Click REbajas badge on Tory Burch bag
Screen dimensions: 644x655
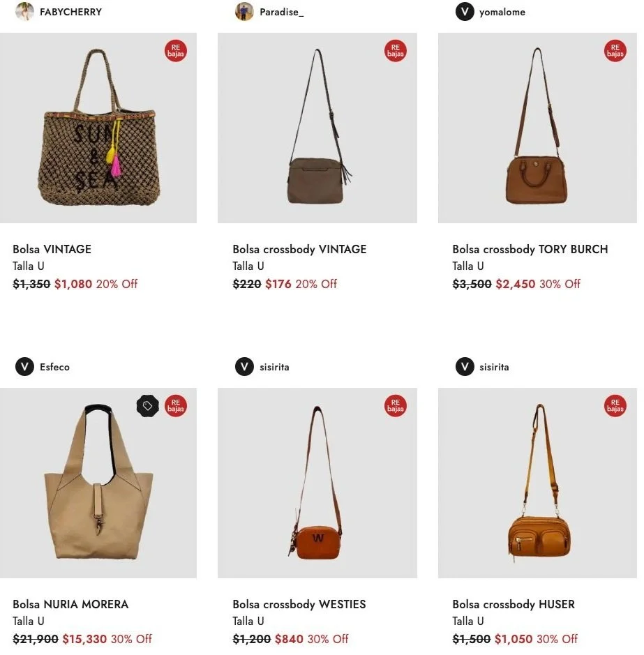tap(615, 51)
